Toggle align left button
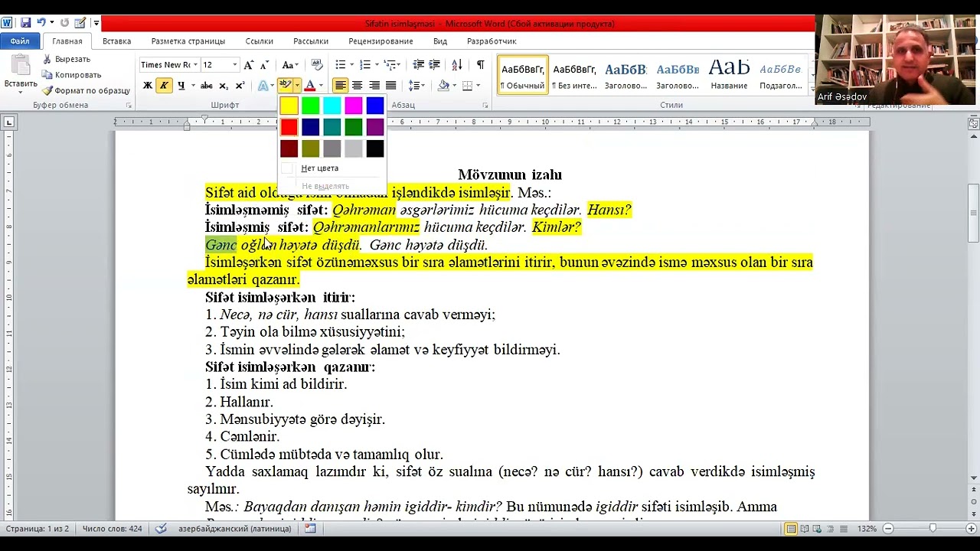Image resolution: width=980 pixels, height=551 pixels. 340,86
